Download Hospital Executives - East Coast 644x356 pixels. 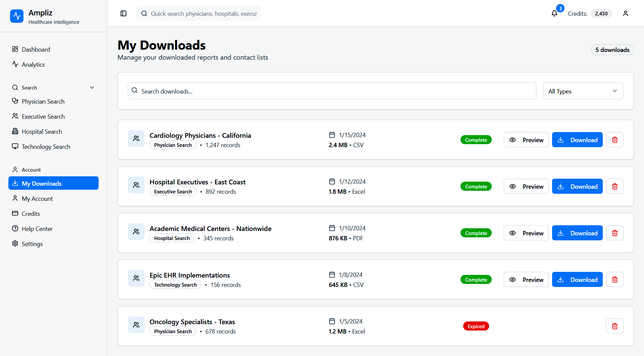click(x=577, y=186)
